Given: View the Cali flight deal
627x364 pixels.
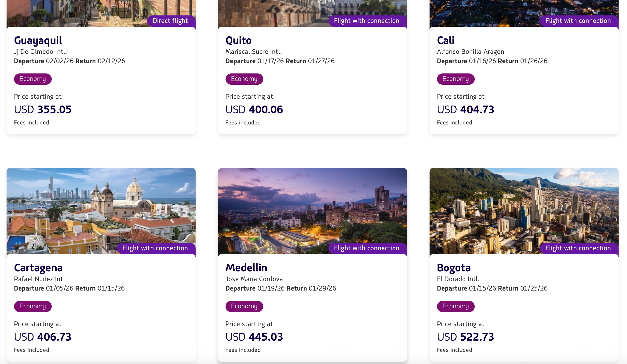Looking at the screenshot, I should coord(524,82).
